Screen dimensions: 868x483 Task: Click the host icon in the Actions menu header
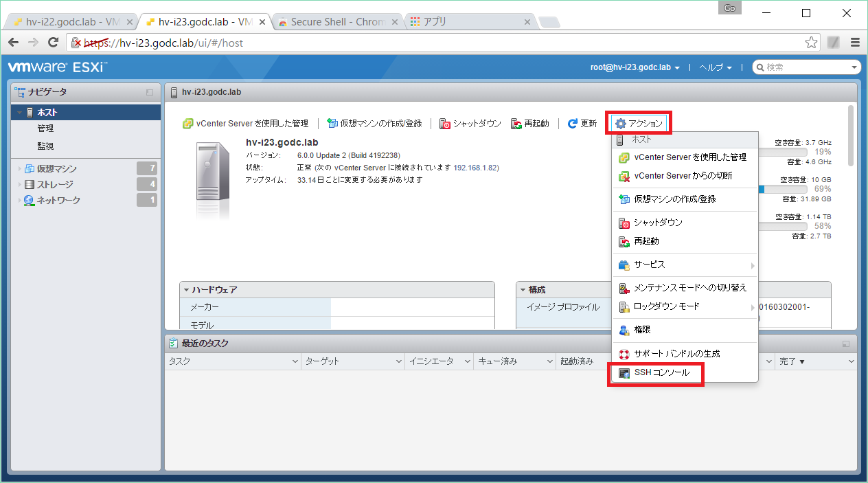click(x=619, y=140)
